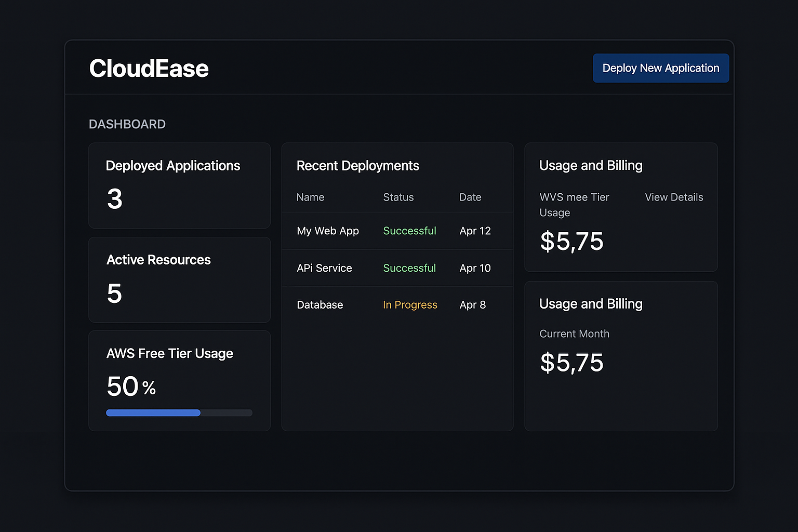Image resolution: width=798 pixels, height=532 pixels.
Task: Click the Deploy New Application button
Action: tap(660, 68)
